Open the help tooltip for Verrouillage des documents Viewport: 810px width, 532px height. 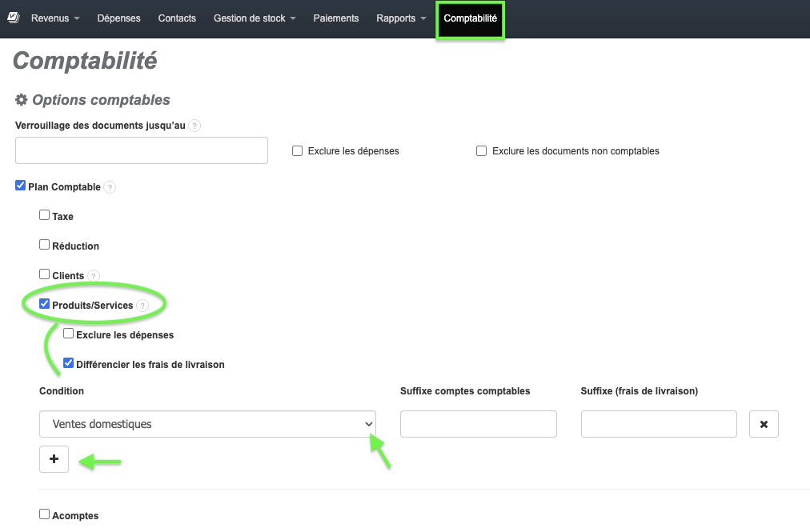pos(194,126)
